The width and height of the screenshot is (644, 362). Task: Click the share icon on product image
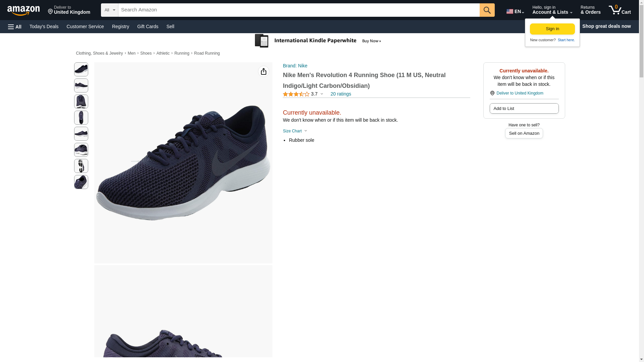click(x=263, y=71)
